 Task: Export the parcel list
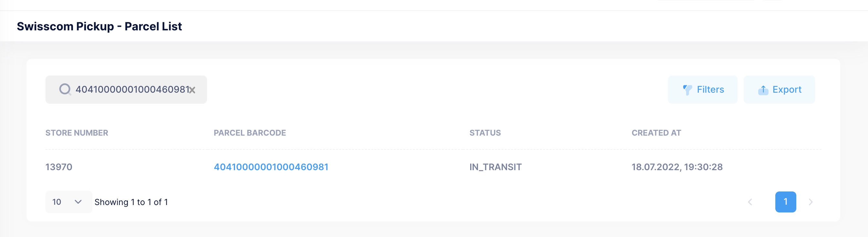coord(779,90)
